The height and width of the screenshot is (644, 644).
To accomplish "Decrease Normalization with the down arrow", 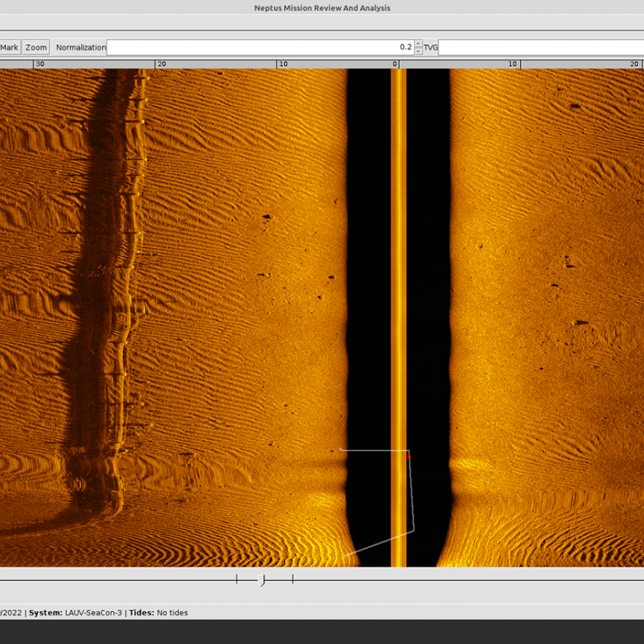I will (419, 52).
